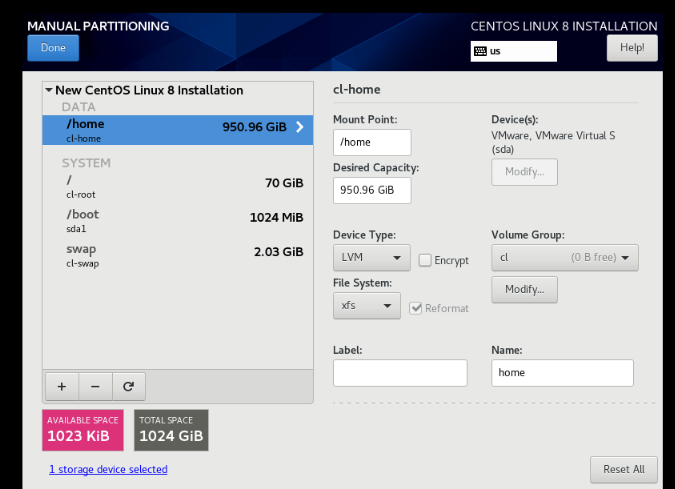The height and width of the screenshot is (489, 675).
Task: Collapse New CentOS Linux 8 Installation tree
Action: [x=49, y=90]
